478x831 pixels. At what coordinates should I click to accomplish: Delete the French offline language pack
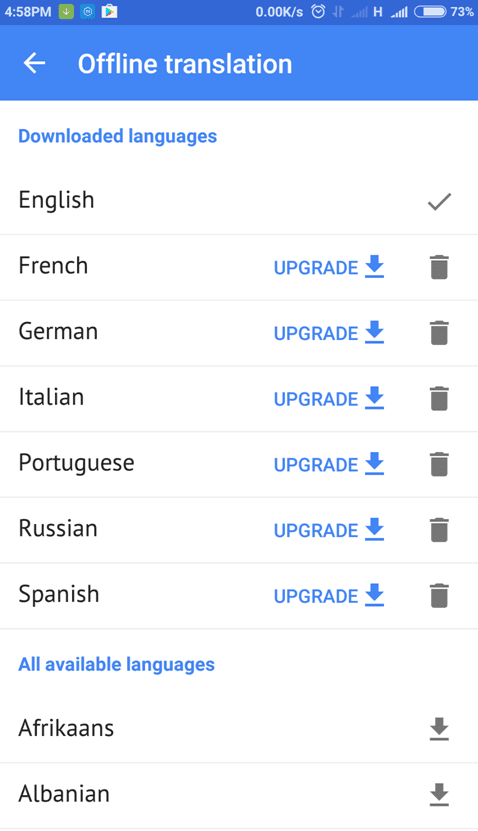click(x=439, y=267)
